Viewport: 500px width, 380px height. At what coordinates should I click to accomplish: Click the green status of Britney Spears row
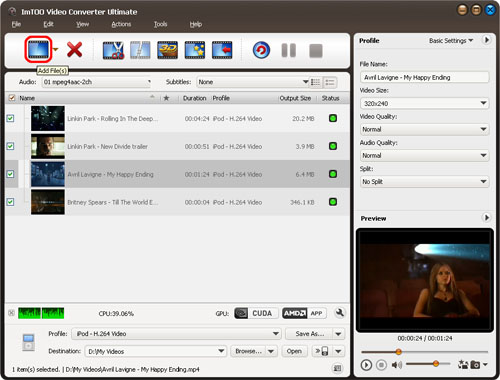[333, 202]
